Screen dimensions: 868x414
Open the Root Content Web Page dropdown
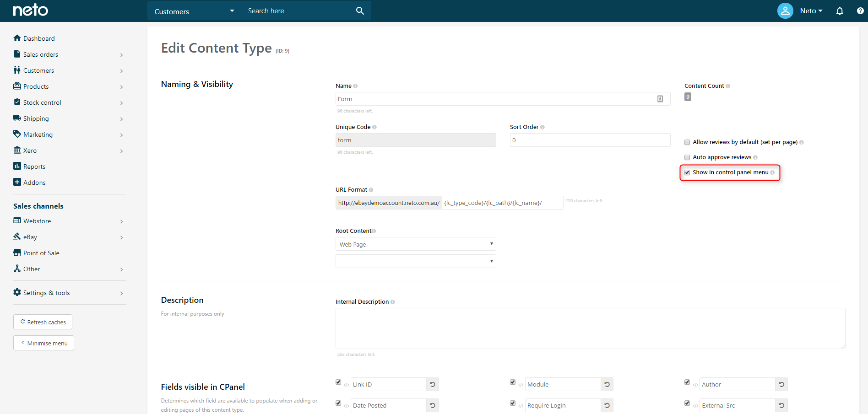(x=416, y=244)
